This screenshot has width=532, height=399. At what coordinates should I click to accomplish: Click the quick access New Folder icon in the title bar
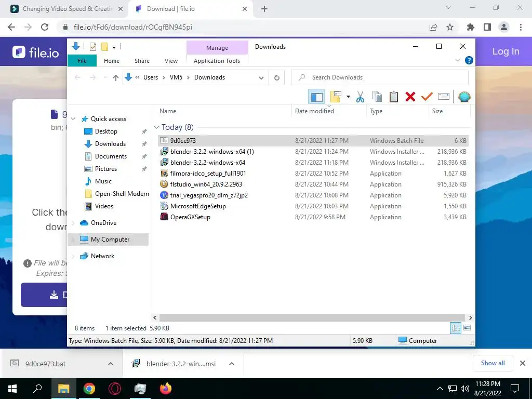104,47
